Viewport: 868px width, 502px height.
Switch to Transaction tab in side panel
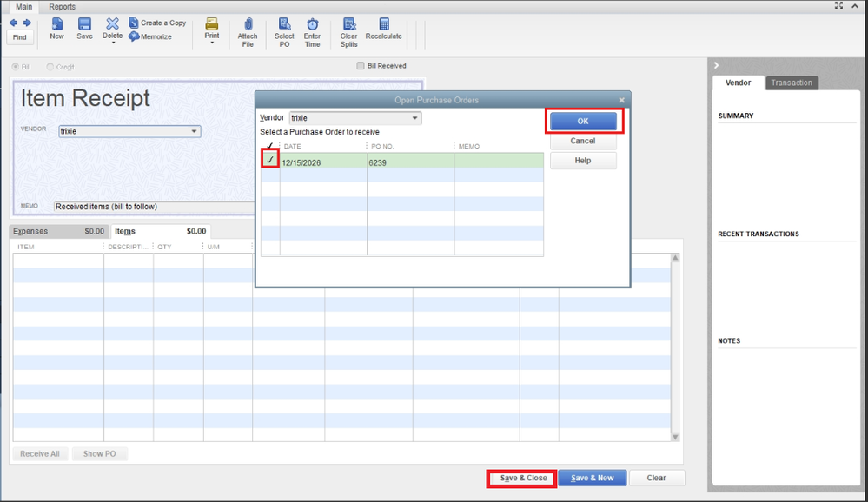coord(792,83)
